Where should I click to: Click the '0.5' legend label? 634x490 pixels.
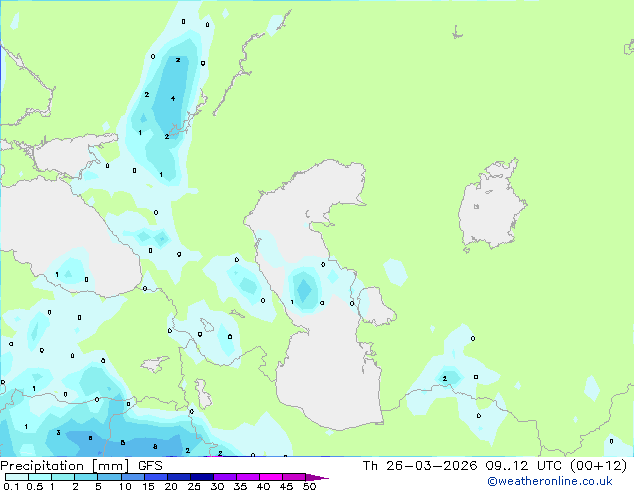coord(35,486)
